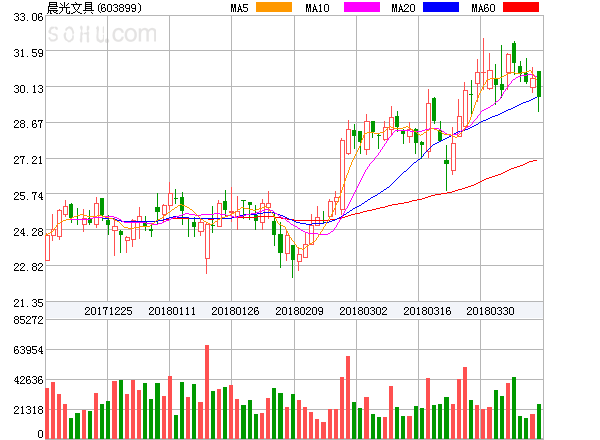The width and height of the screenshot is (600, 440).
Task: Click the MA60 legend label
Action: (x=483, y=8)
